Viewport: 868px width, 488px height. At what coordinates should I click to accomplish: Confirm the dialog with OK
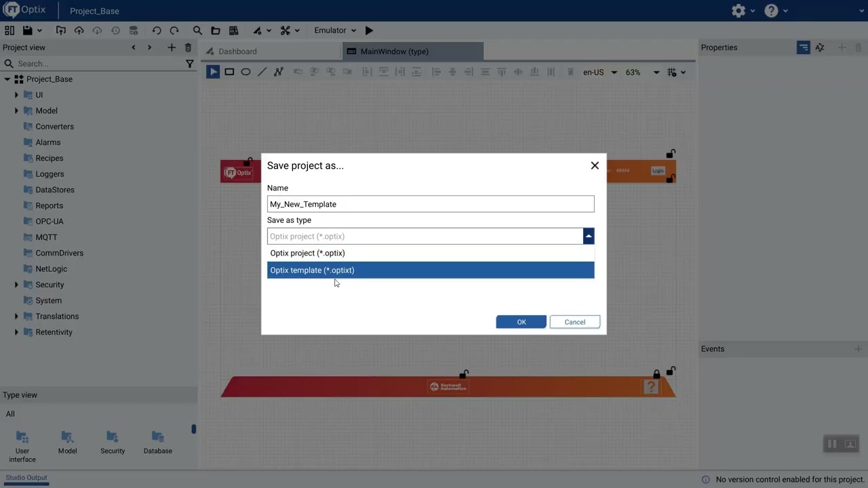[x=521, y=322]
